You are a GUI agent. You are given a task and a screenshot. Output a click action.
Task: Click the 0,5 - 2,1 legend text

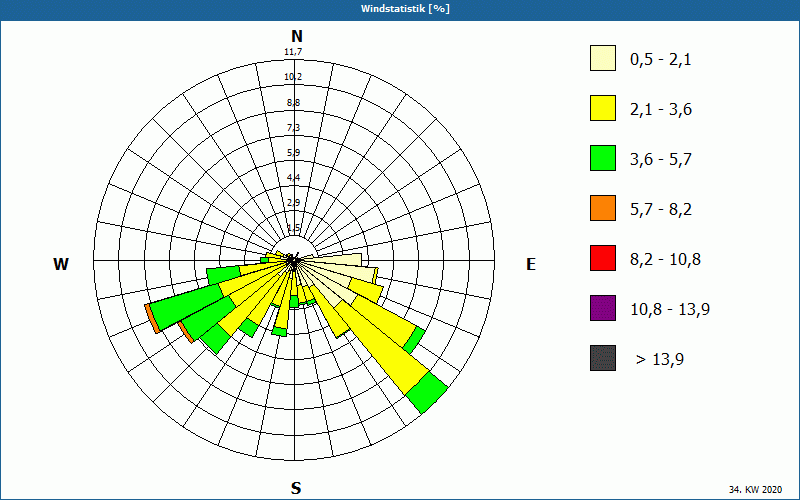pos(661,60)
